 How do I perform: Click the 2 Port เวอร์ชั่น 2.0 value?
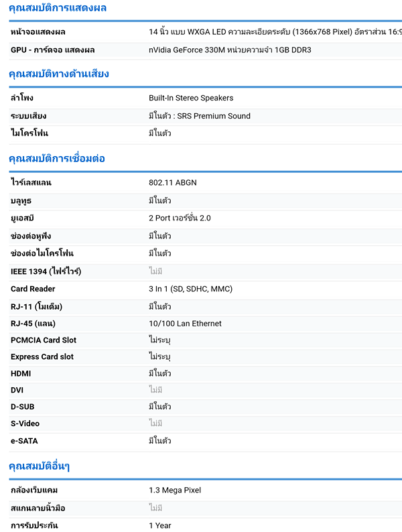click(x=180, y=218)
